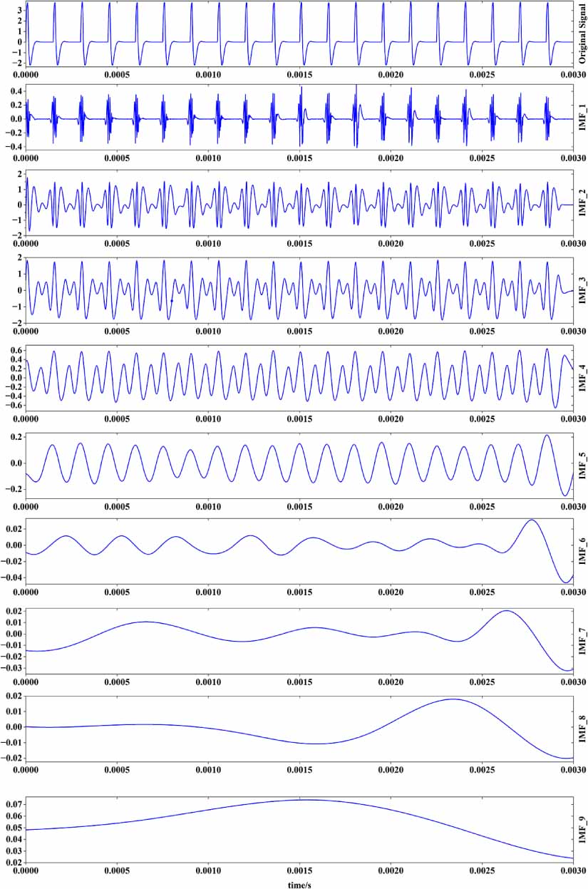Click the 0.0030 tick under IMF_9 plot
This screenshot has height=889, width=588.
[572, 871]
